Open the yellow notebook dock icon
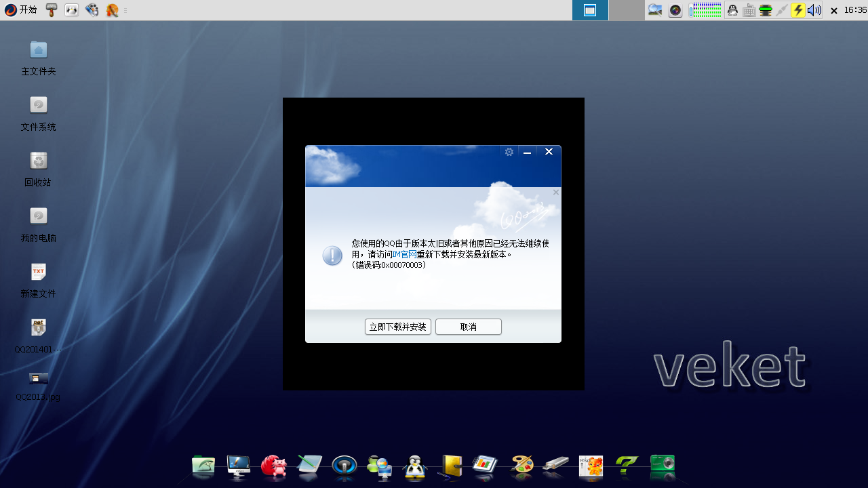868x488 pixels. tap(450, 465)
